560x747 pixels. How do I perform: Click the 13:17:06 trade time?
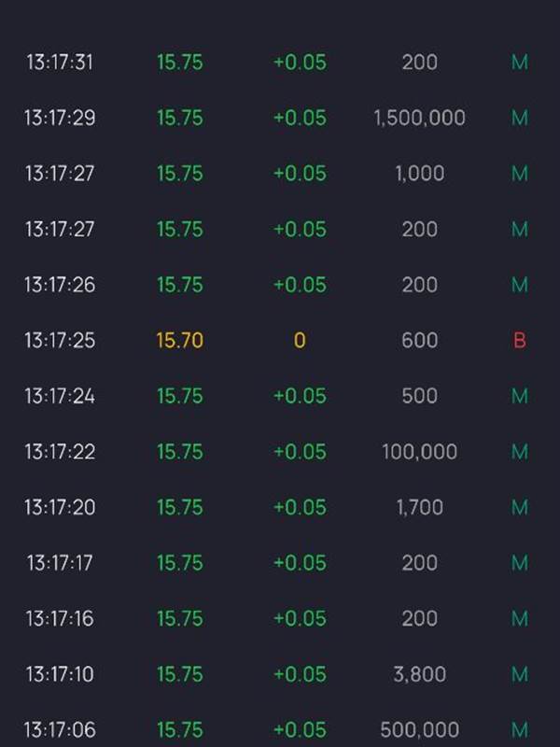pos(60,729)
